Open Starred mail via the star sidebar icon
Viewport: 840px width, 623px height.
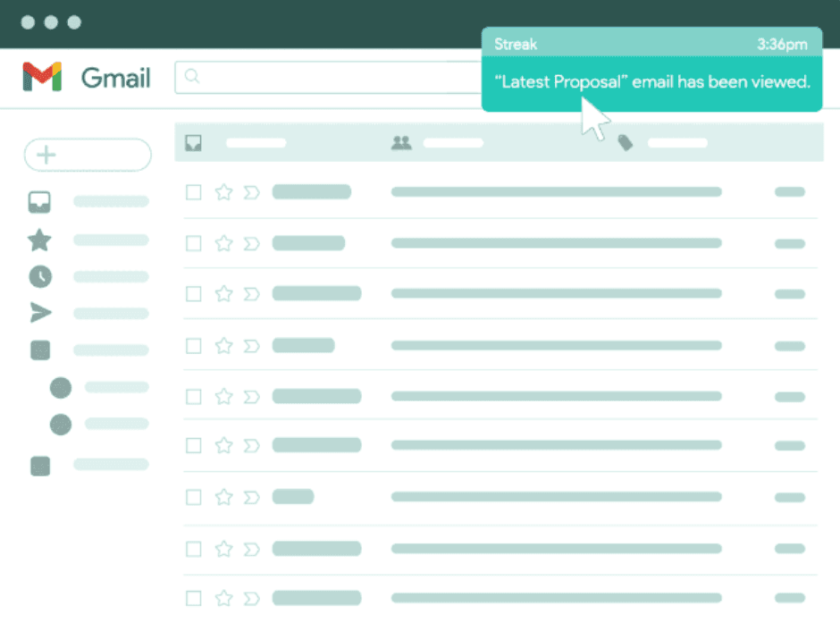coord(39,240)
